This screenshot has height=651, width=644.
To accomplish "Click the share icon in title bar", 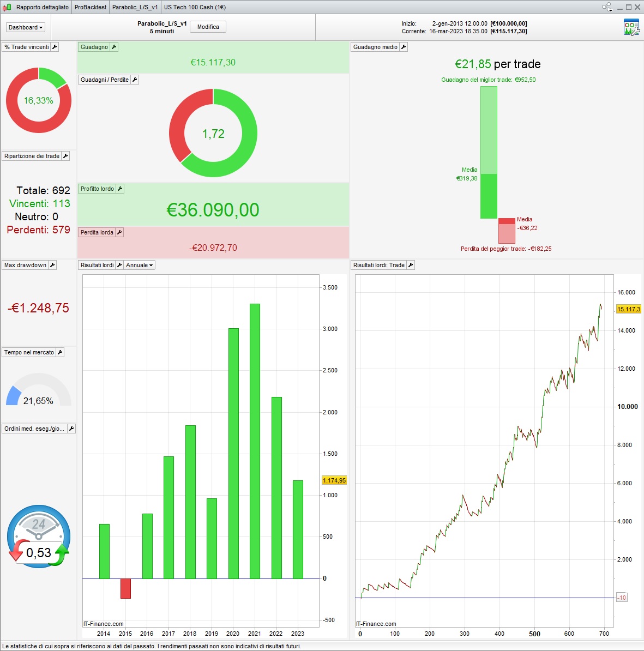I will 607,7.
